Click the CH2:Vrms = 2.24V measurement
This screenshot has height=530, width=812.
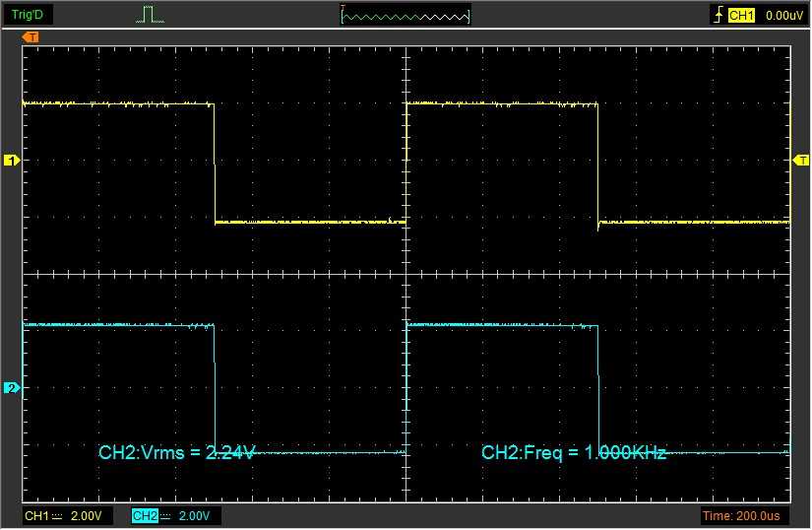click(176, 452)
